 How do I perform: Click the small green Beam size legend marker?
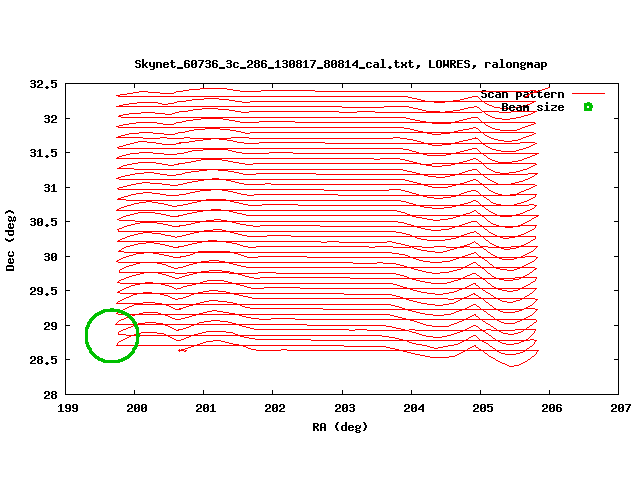click(588, 107)
